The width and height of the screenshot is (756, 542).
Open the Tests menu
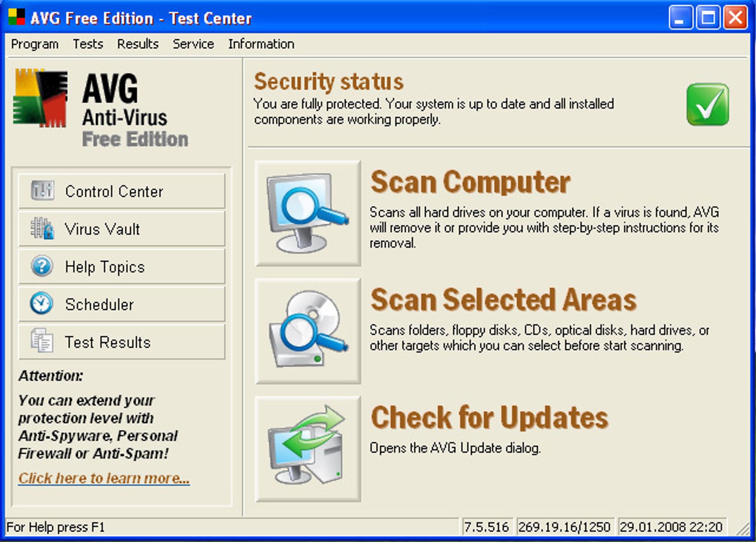(x=88, y=44)
